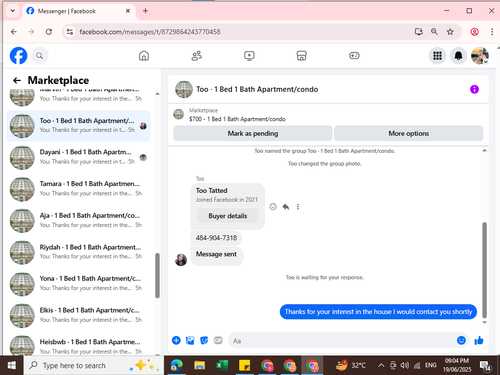The width and height of the screenshot is (500, 375).
Task: View site information icon in address bar
Action: coord(70,32)
